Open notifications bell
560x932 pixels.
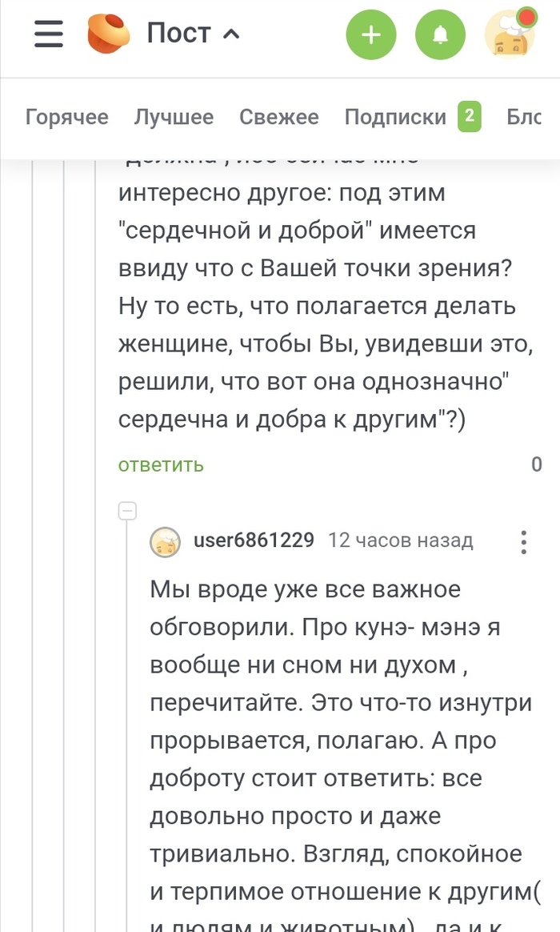[x=440, y=34]
